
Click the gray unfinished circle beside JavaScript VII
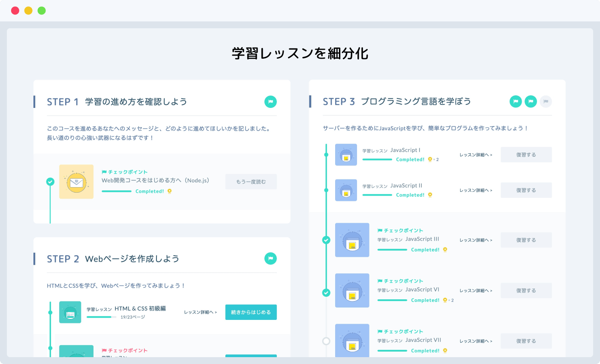pos(326,341)
